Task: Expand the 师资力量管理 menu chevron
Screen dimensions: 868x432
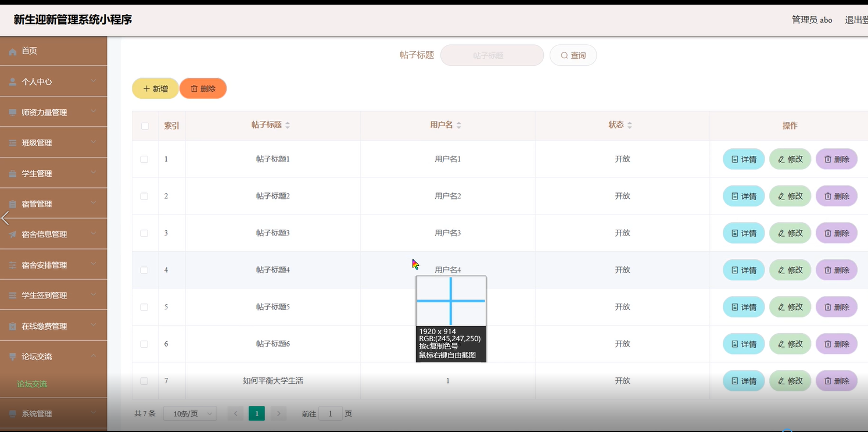Action: coord(94,112)
